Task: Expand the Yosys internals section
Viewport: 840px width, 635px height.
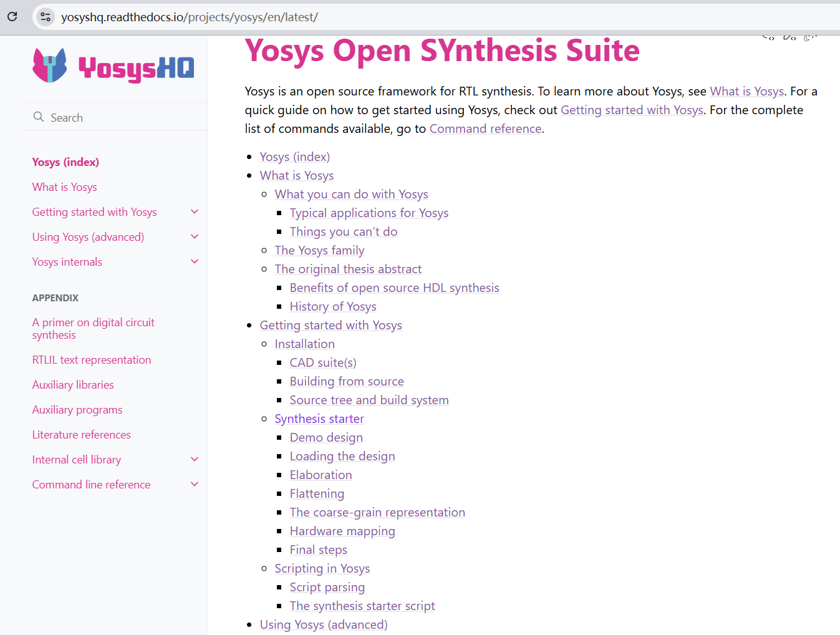Action: (x=195, y=262)
